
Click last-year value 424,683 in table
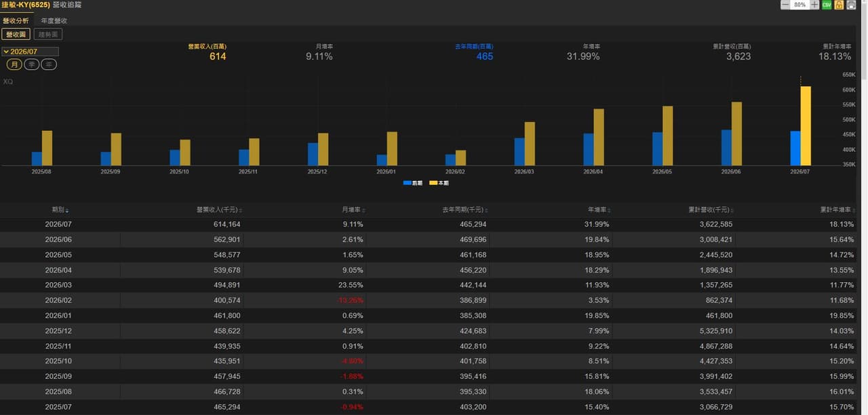click(x=473, y=331)
